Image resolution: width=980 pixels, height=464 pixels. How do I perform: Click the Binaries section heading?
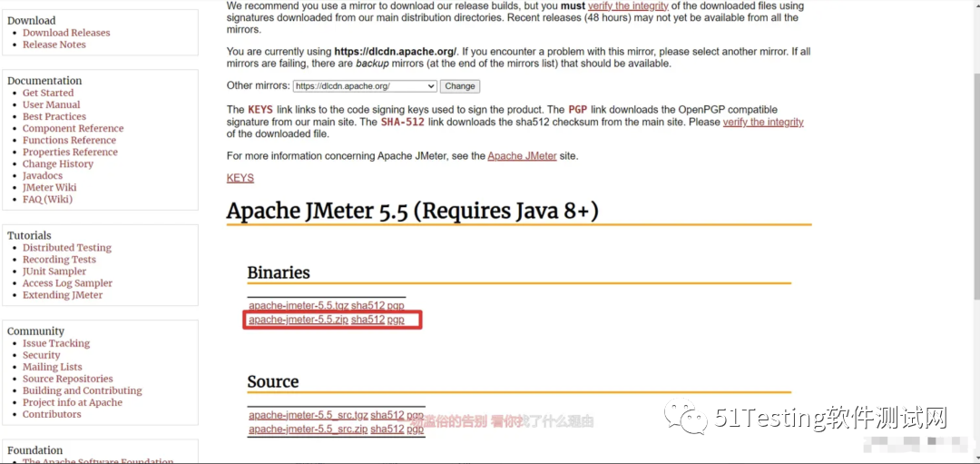tap(279, 272)
